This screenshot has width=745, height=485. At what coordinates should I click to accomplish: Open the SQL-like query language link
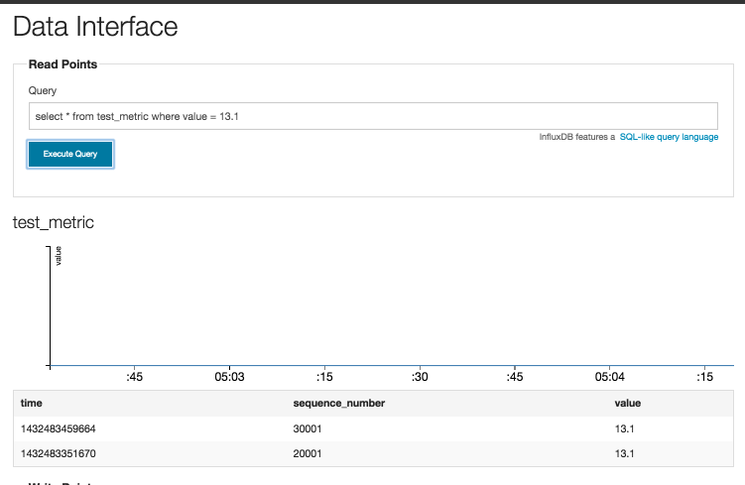669,137
